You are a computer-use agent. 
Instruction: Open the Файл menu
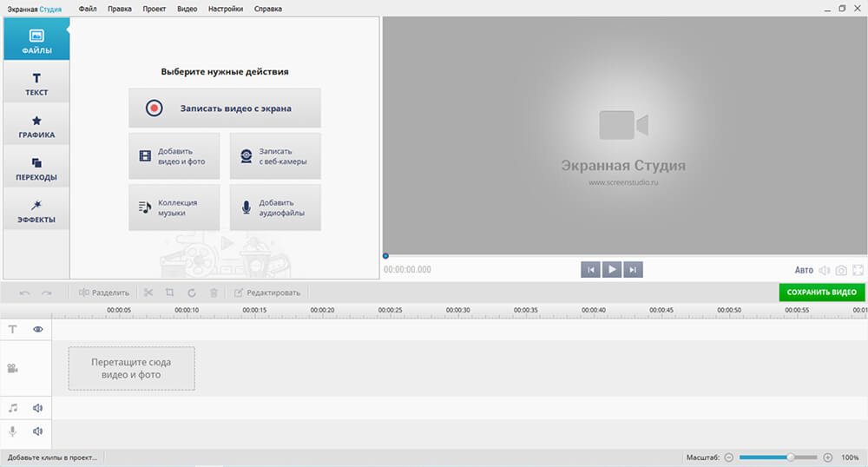(x=88, y=9)
